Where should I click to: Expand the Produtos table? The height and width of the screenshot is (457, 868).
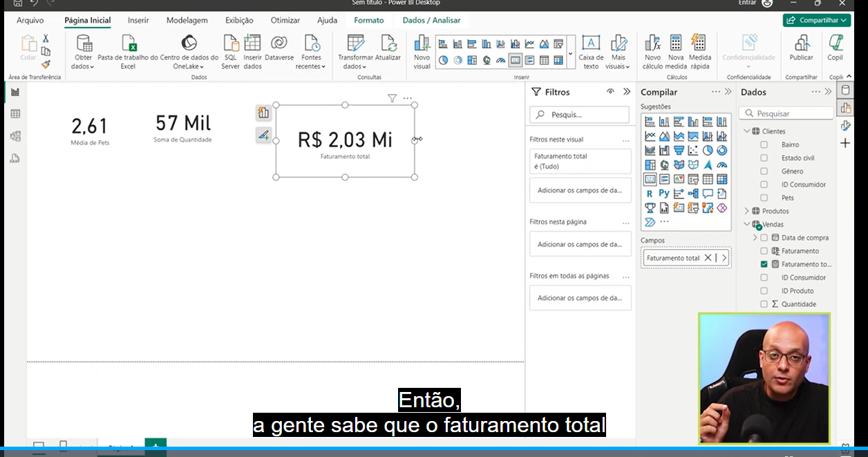pyautogui.click(x=746, y=211)
